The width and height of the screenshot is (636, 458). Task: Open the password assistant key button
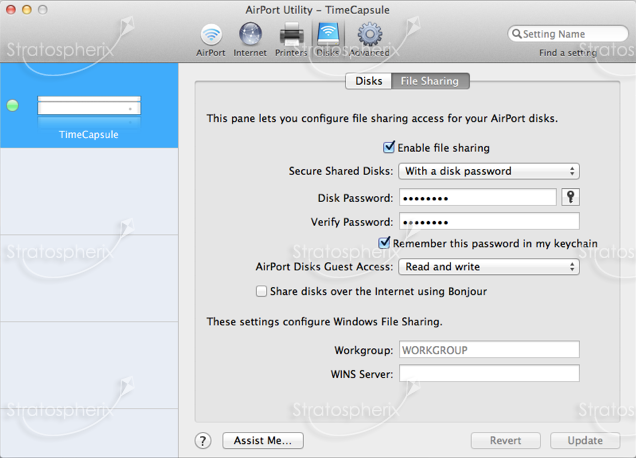click(571, 197)
